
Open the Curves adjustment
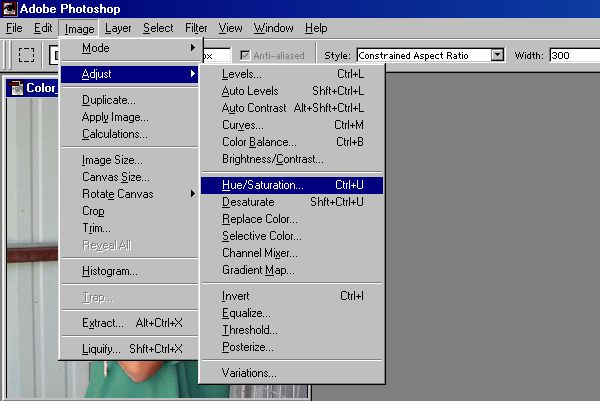(292, 125)
